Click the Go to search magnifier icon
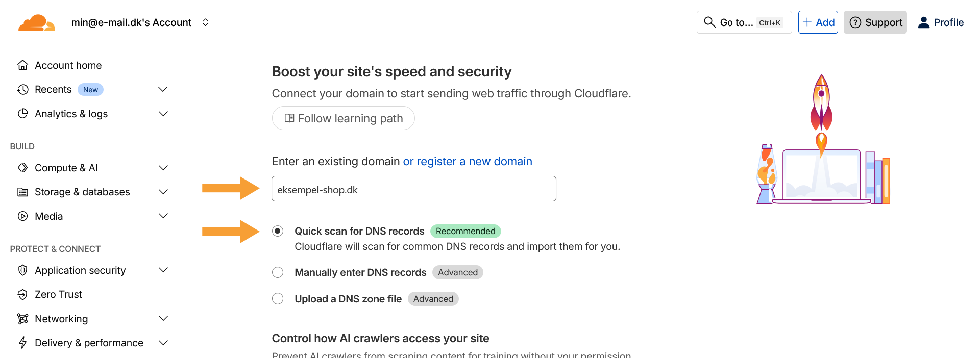The width and height of the screenshot is (980, 358). (x=709, y=22)
